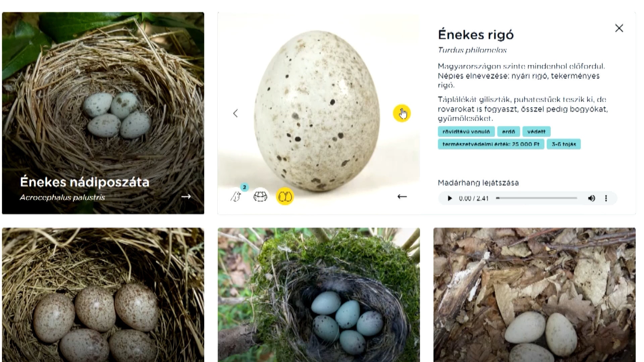The image size is (644, 362).
Task: Open the blue eggs mossy nest card
Action: coord(319,295)
